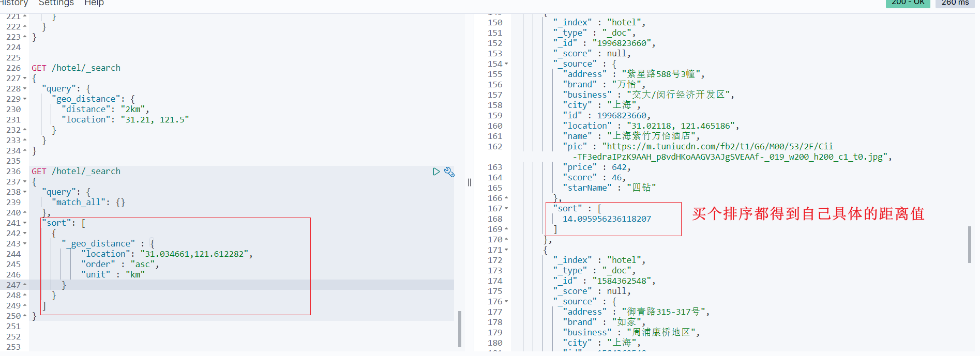The width and height of the screenshot is (980, 356).
Task: Collapse geo_distance block at line 229
Action: (24, 99)
